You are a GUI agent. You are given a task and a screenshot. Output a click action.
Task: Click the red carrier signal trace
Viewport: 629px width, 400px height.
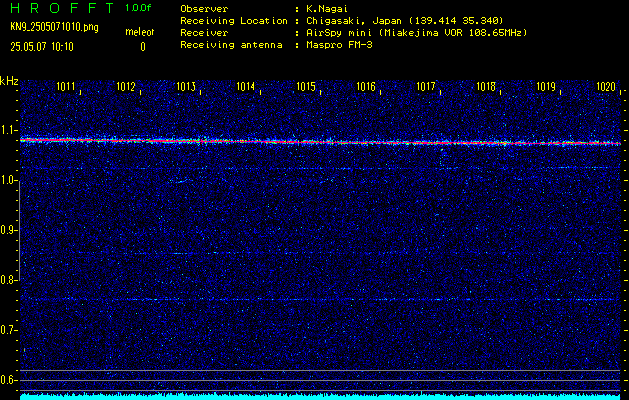pos(320,142)
